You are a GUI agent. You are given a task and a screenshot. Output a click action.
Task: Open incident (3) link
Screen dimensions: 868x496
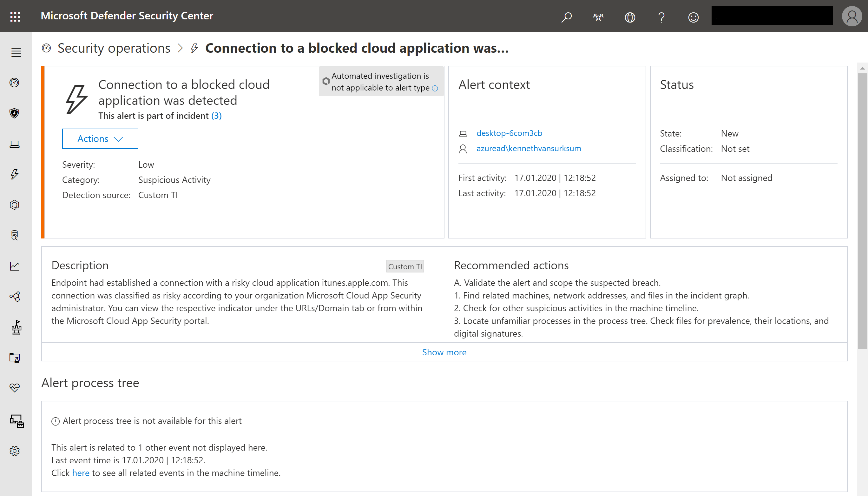(x=216, y=116)
